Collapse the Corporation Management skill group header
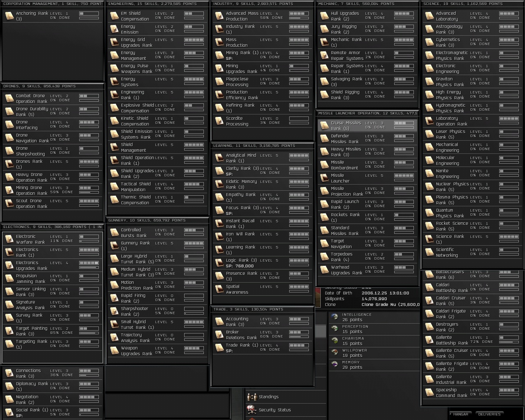 coord(52,4)
